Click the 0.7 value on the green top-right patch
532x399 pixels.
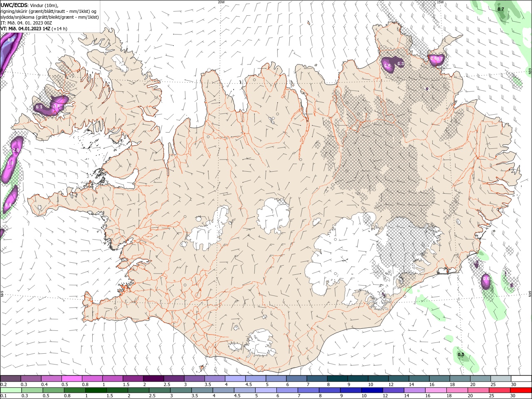coord(501,9)
